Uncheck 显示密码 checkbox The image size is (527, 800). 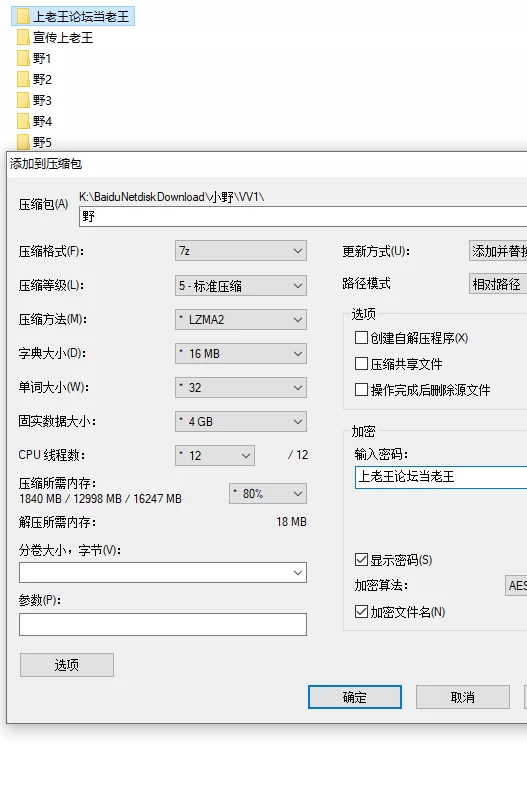click(361, 560)
